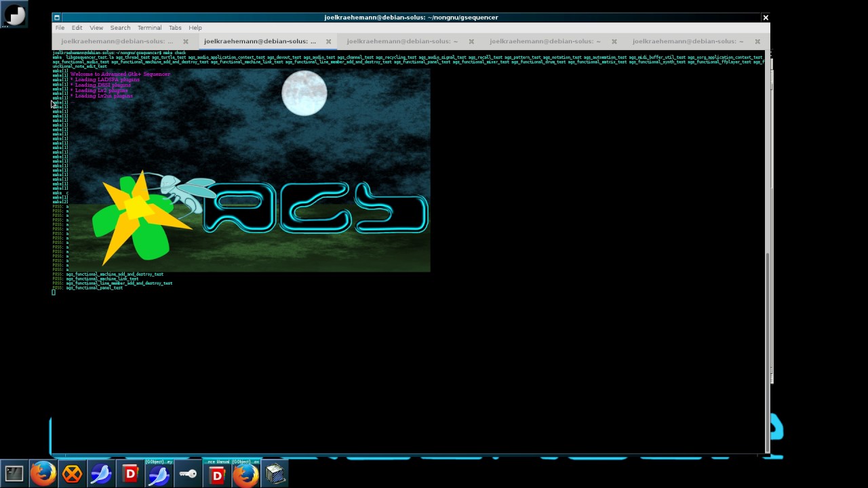Open the unlabeled Firefox taskbar launcher
868x488 pixels.
pos(43,474)
